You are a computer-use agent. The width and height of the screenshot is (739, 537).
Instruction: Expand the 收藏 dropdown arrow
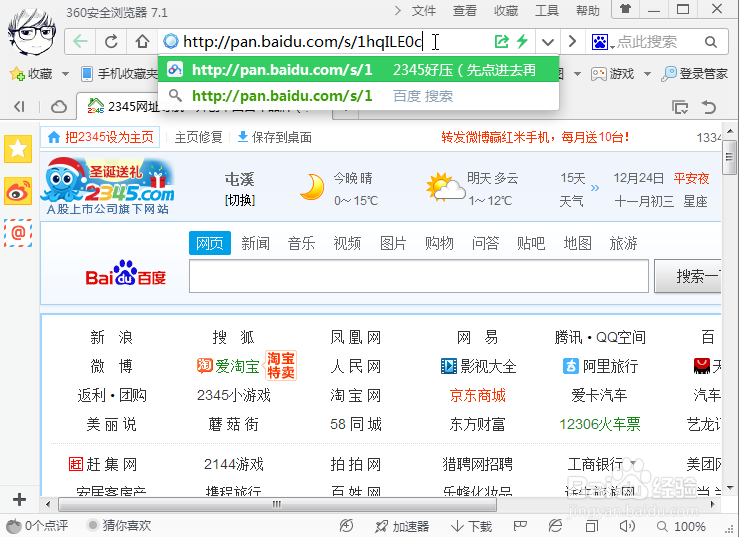66,74
